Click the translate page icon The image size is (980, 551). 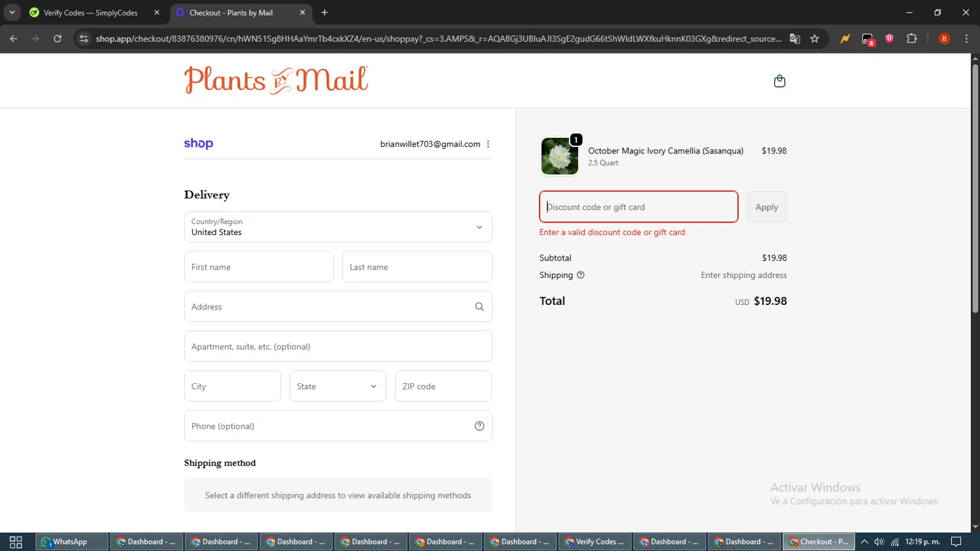795,39
